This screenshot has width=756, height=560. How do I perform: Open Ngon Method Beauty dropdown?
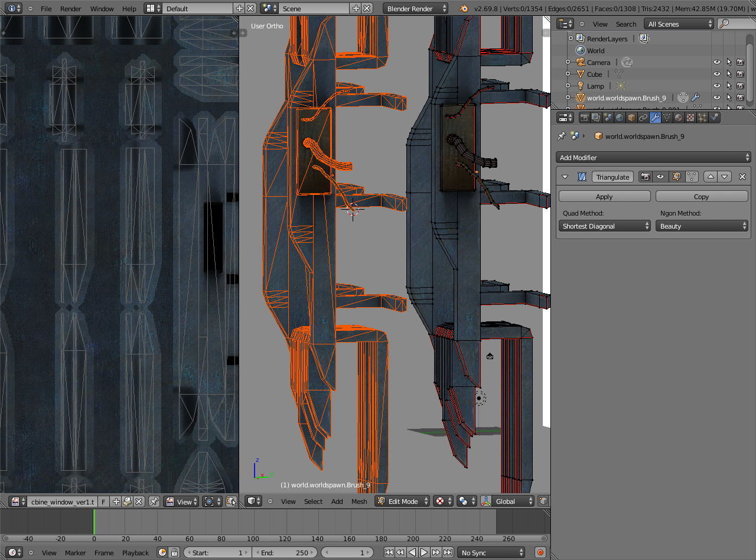pyautogui.click(x=702, y=226)
